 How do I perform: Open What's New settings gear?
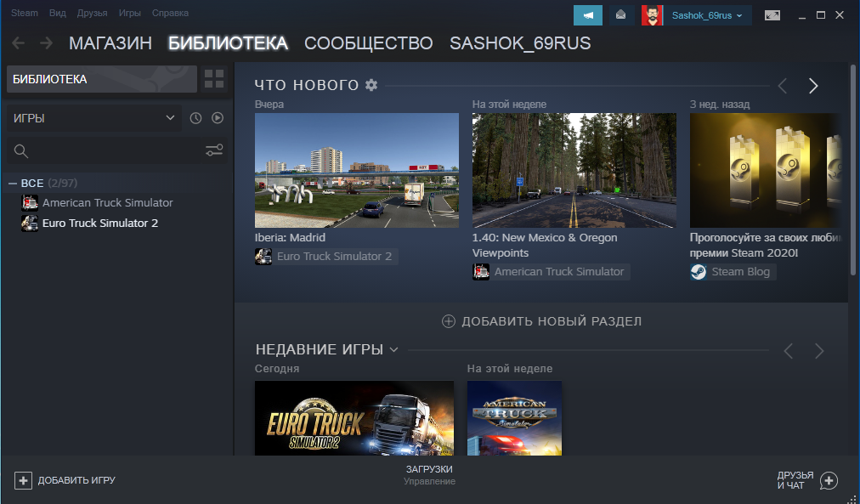[x=371, y=85]
